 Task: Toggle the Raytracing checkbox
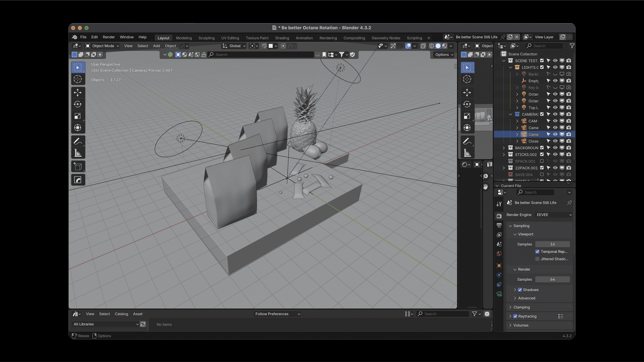(515, 316)
